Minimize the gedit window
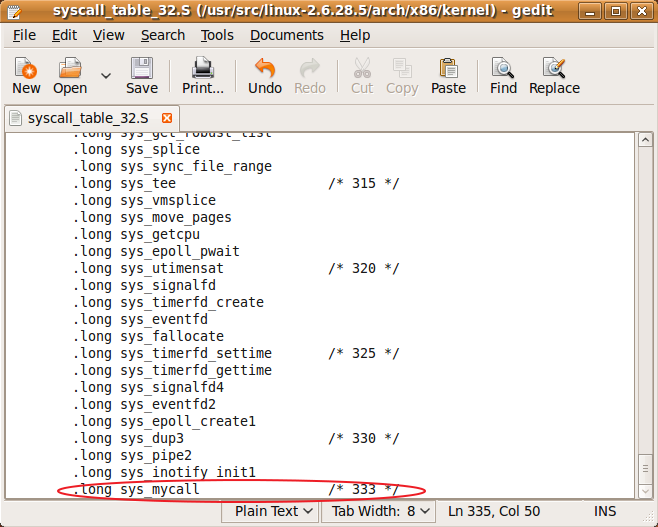 click(x=590, y=11)
